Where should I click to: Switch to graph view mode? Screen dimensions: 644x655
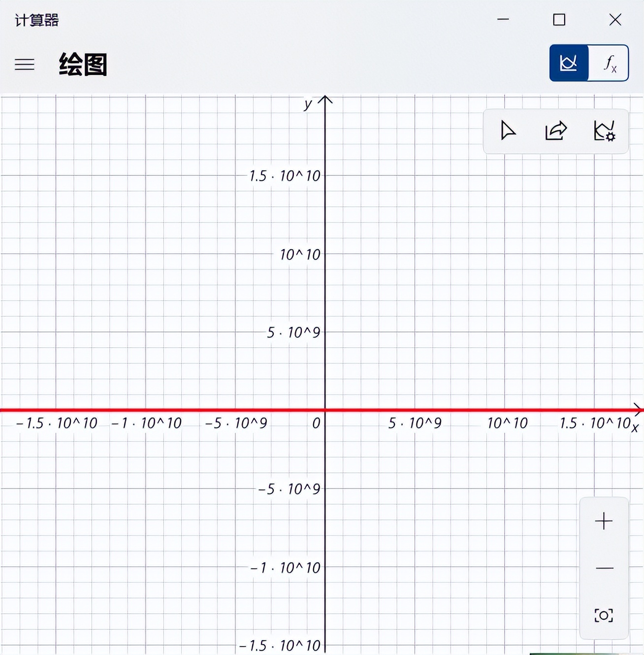click(x=569, y=63)
